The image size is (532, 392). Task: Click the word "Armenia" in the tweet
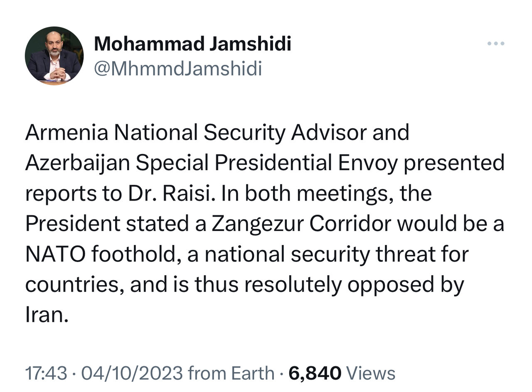click(x=66, y=133)
